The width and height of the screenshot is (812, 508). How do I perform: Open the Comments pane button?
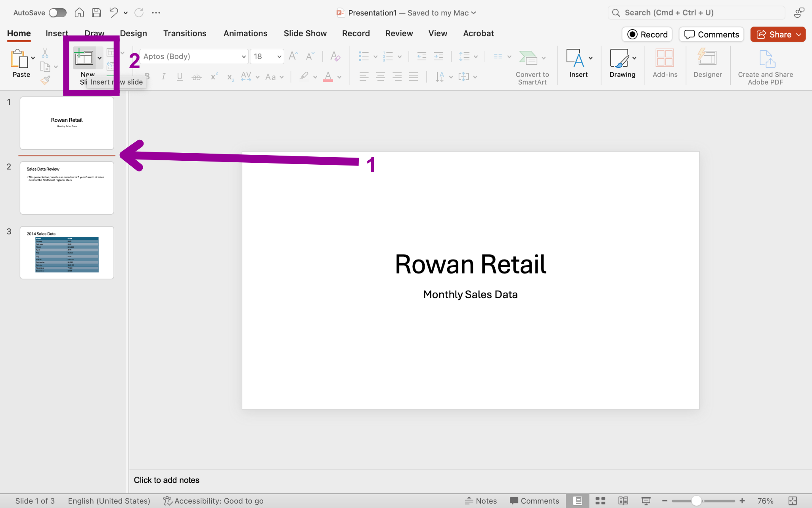(711, 35)
